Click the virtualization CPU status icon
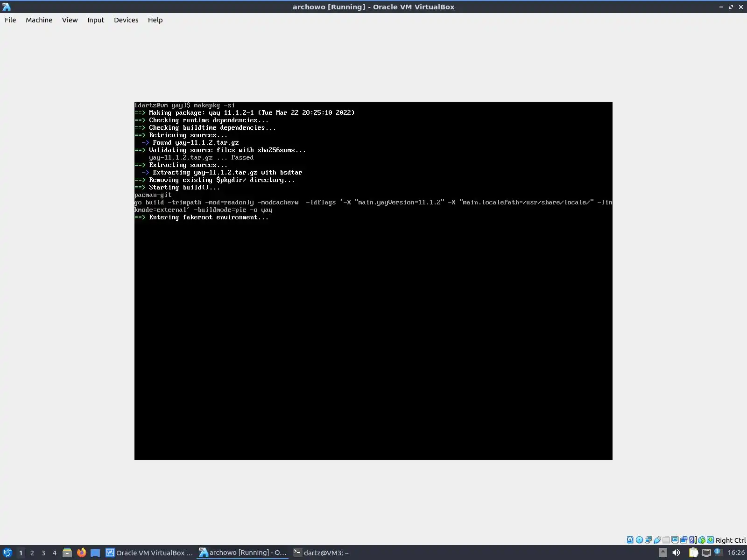The height and width of the screenshot is (560, 747). [692, 540]
